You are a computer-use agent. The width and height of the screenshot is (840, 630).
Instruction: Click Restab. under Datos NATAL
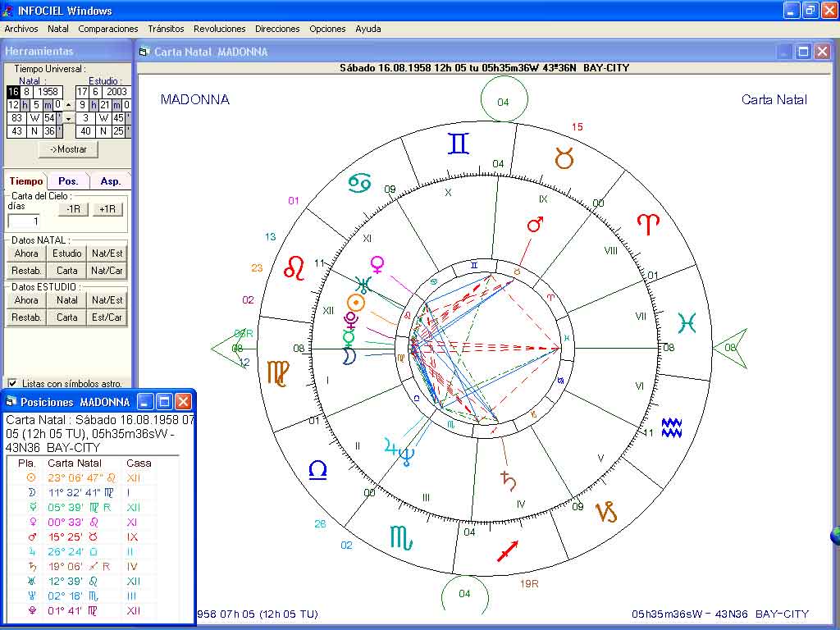click(26, 271)
